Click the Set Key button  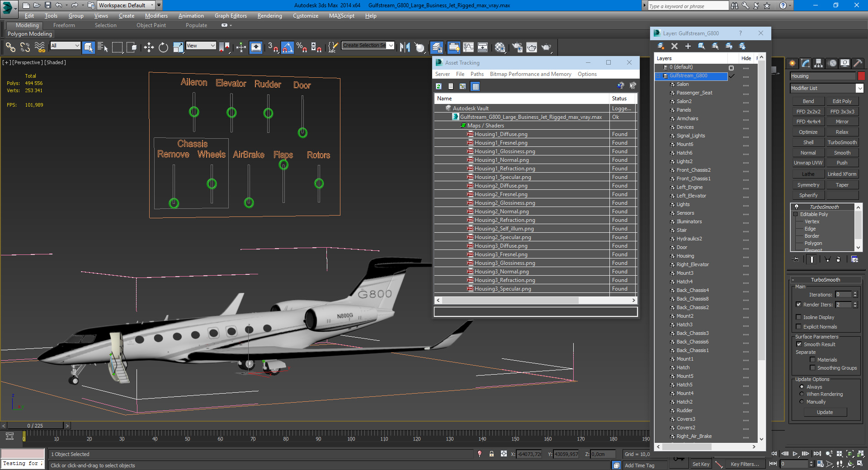pos(701,464)
